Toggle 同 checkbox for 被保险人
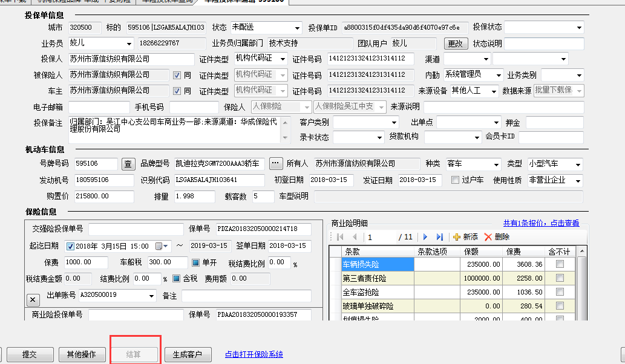This screenshot has width=625, height=364. click(x=177, y=75)
